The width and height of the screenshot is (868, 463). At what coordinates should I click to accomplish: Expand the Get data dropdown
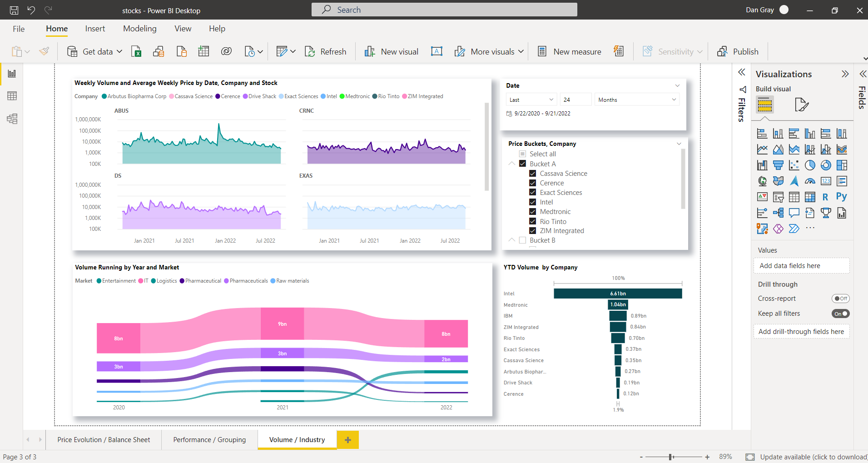119,52
